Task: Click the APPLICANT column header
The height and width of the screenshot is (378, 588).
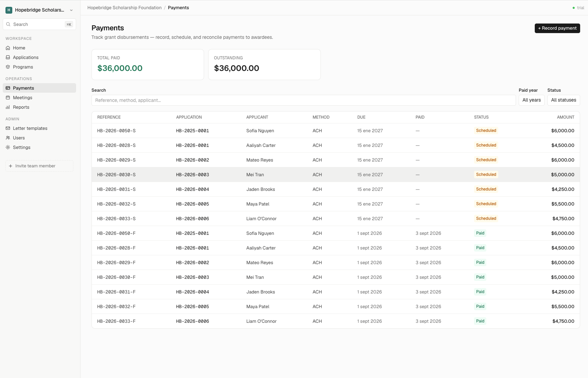Action: pyautogui.click(x=257, y=117)
